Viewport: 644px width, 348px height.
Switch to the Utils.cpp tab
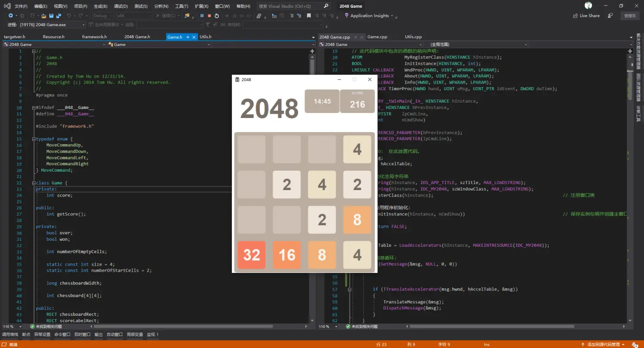[413, 37]
